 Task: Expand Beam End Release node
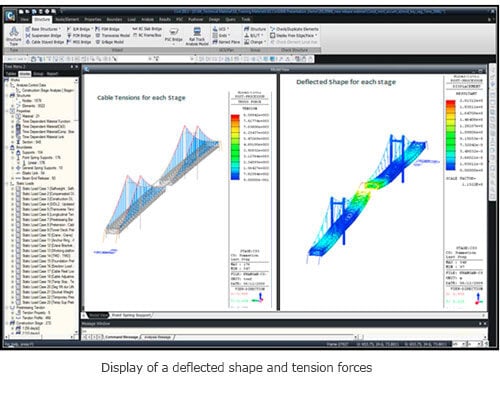click(x=13, y=178)
